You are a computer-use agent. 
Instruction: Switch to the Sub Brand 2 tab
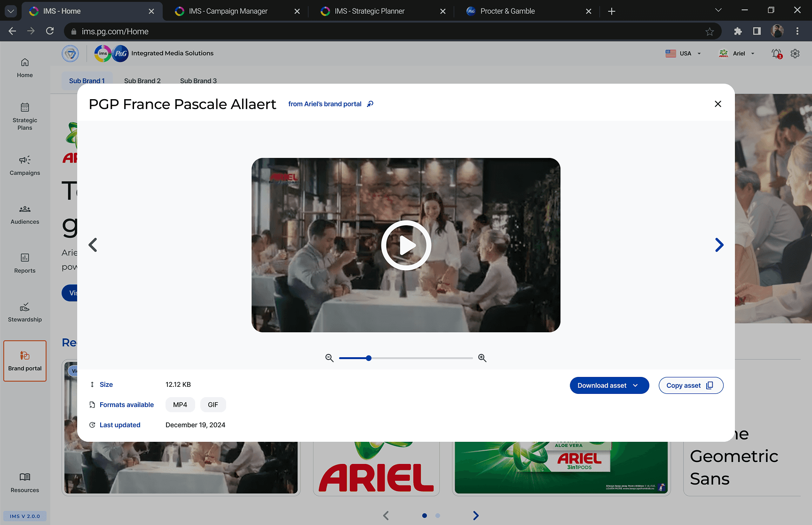pos(142,81)
